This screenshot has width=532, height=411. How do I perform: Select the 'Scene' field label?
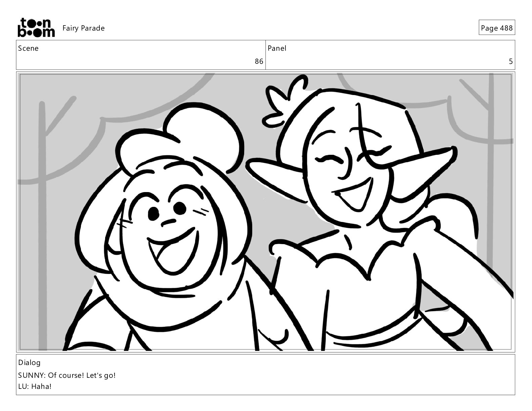point(28,48)
